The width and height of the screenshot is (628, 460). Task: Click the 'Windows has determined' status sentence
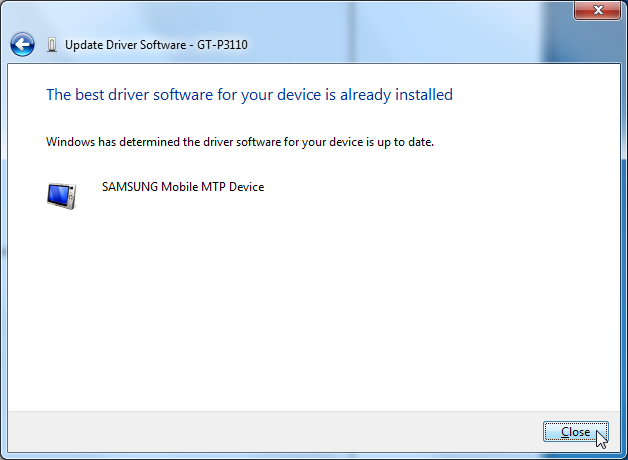(240, 142)
